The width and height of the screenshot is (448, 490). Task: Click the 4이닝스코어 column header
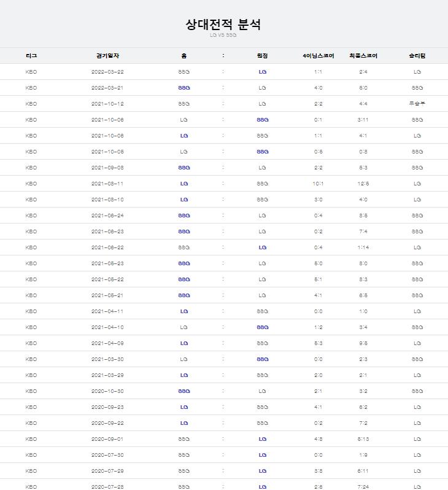319,56
